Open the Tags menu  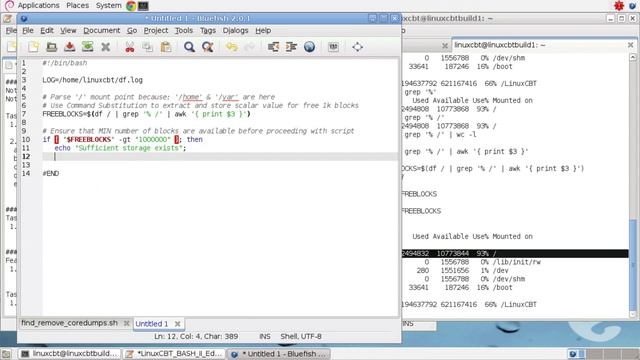(x=208, y=31)
